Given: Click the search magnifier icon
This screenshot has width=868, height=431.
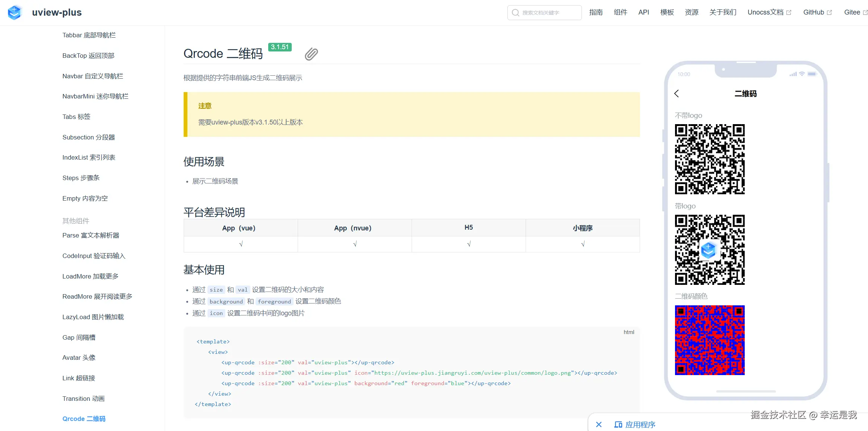Looking at the screenshot, I should tap(515, 13).
